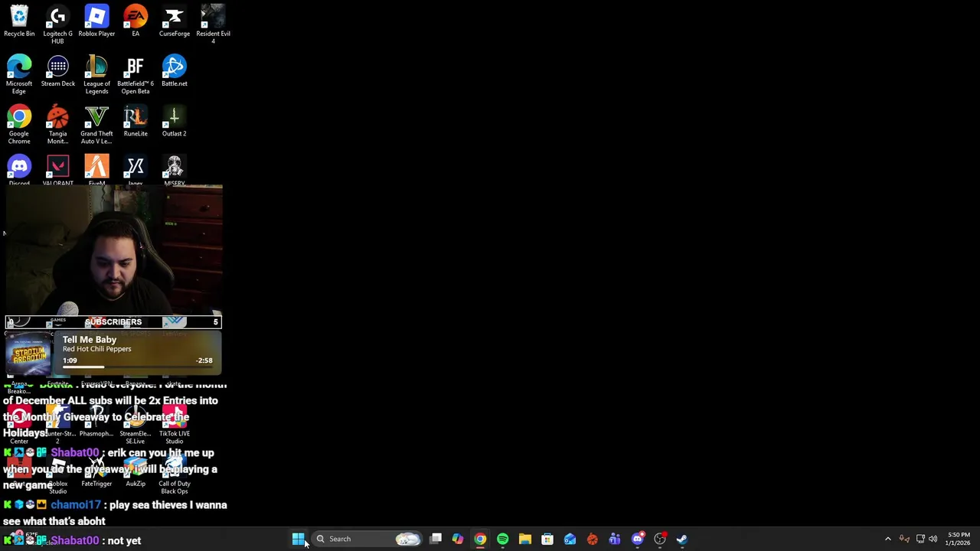Open Battlefield 6 Open Beta shortcut

pos(136,74)
